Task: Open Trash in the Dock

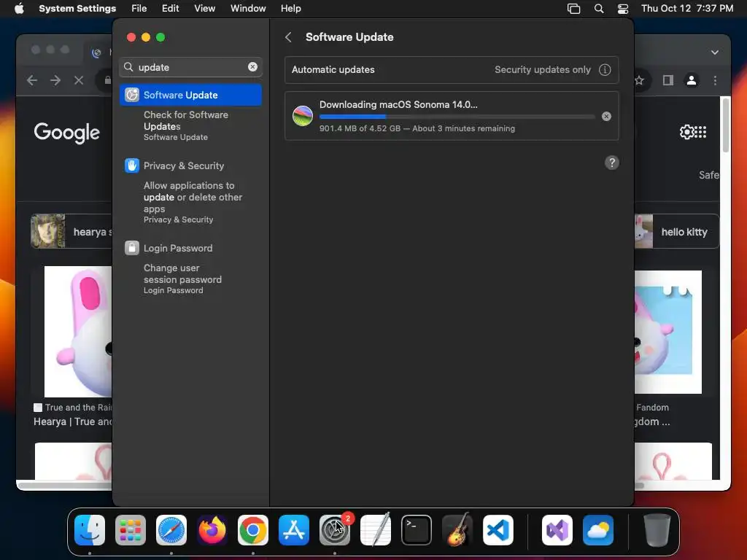Action: (x=657, y=530)
